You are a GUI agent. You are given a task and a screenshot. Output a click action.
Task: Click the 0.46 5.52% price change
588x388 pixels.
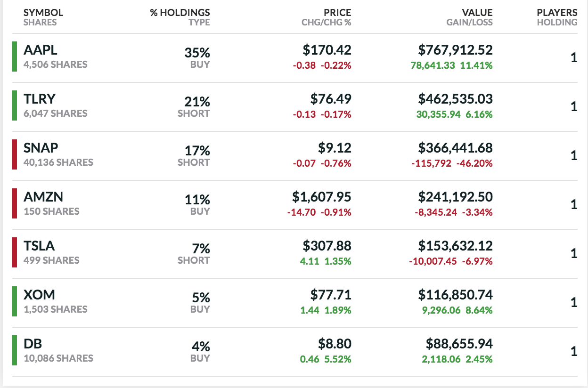point(326,359)
